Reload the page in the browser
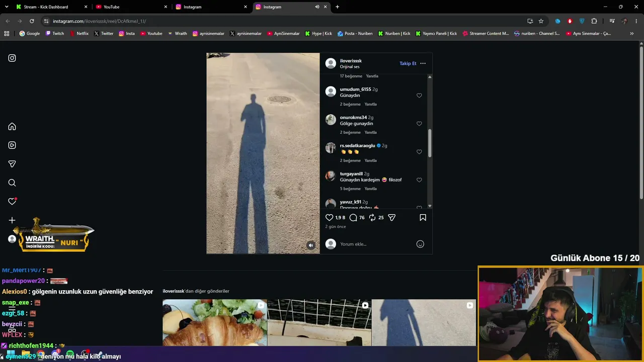Viewport: 644px width, 362px height. coord(32,21)
